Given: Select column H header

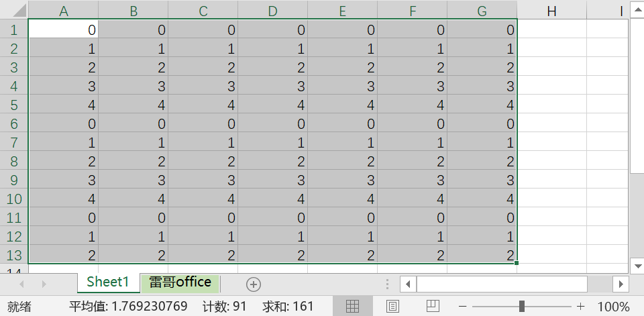Looking at the screenshot, I should (x=551, y=10).
